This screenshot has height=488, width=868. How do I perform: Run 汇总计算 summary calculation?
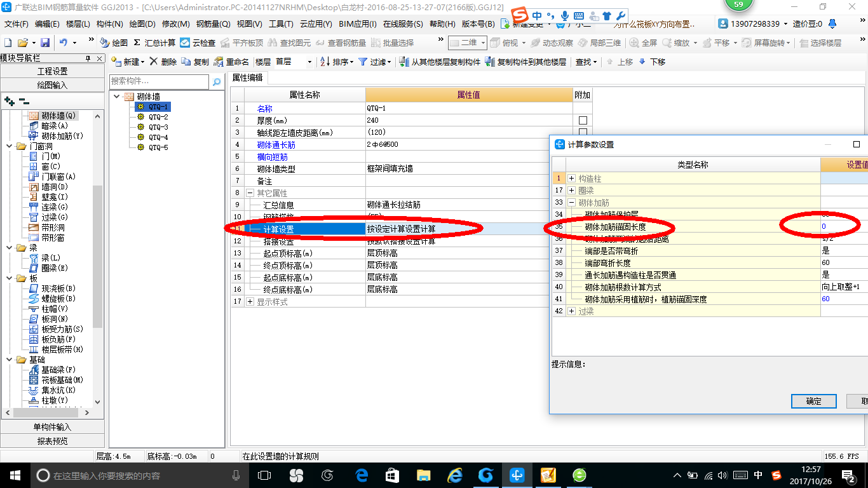pos(154,43)
